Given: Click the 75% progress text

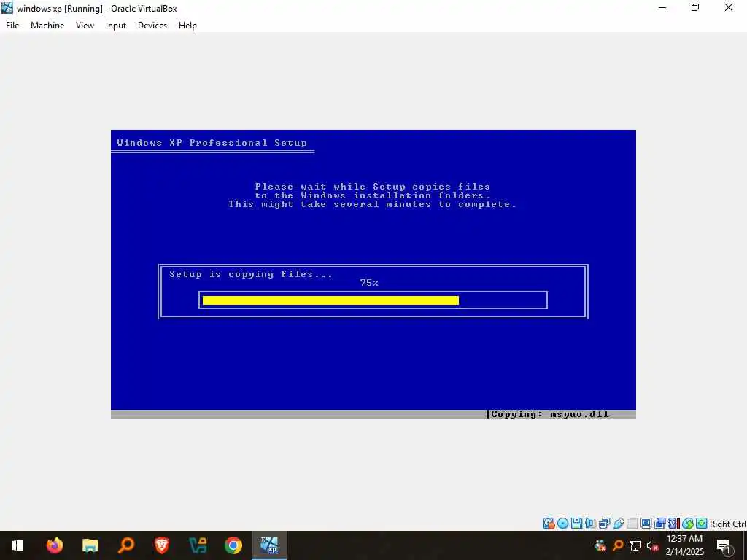Looking at the screenshot, I should tap(369, 283).
